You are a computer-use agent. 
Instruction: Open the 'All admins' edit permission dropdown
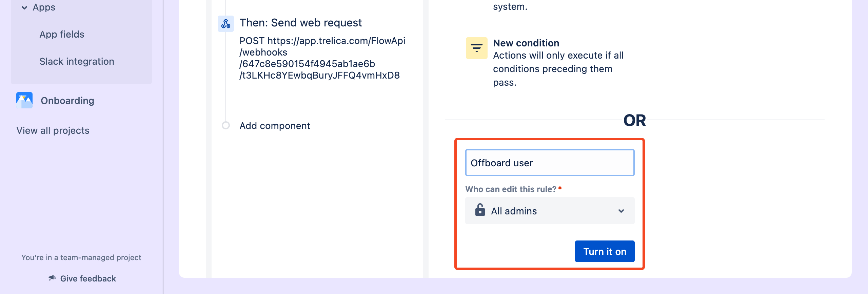(x=550, y=211)
